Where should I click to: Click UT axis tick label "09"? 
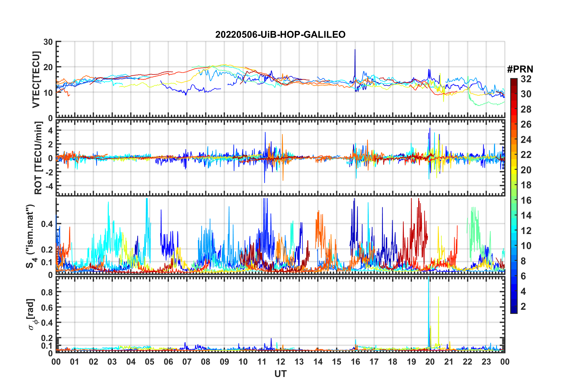coord(224,362)
